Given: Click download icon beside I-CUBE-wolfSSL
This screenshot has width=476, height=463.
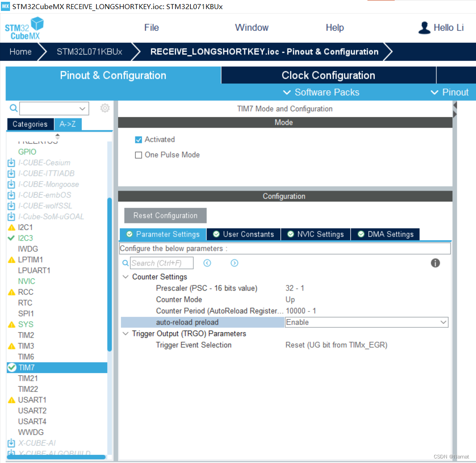Looking at the screenshot, I should coord(11,206).
